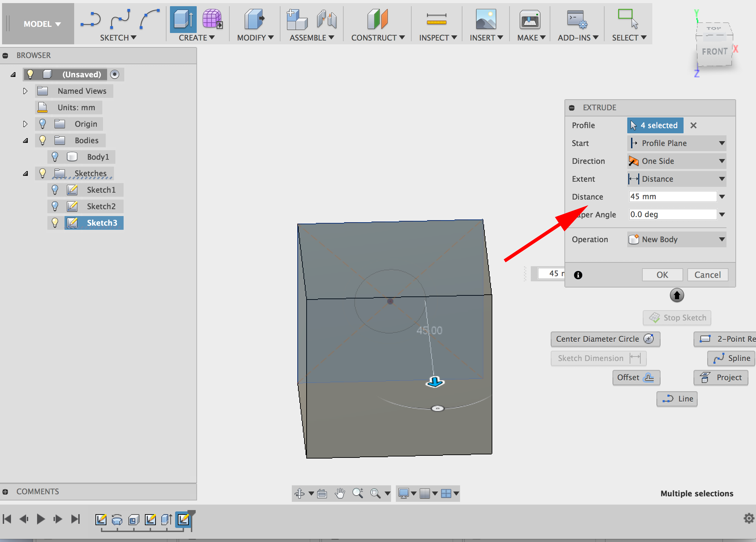Expand the Named Views folder
The image size is (756, 542).
tap(25, 91)
